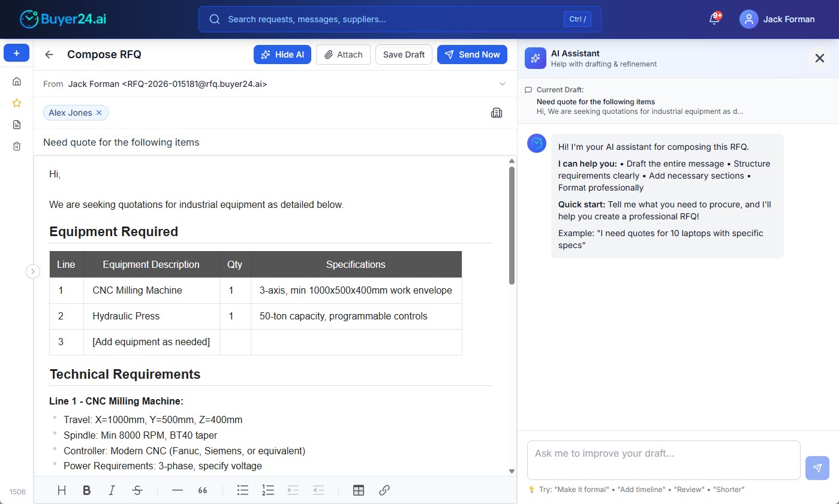Screen dimensions: 839x504
Task: Toggle bold formatting in the editor
Action: [86, 490]
